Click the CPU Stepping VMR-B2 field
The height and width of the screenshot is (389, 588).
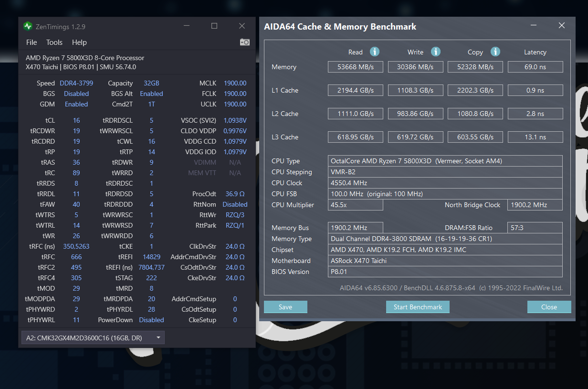445,172
